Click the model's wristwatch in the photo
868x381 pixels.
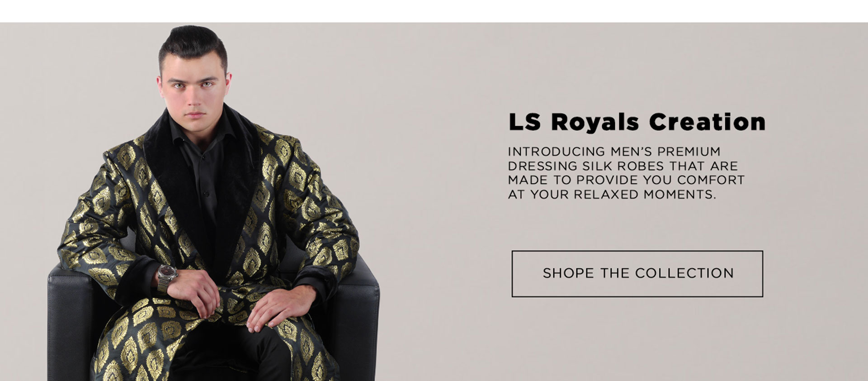166,276
